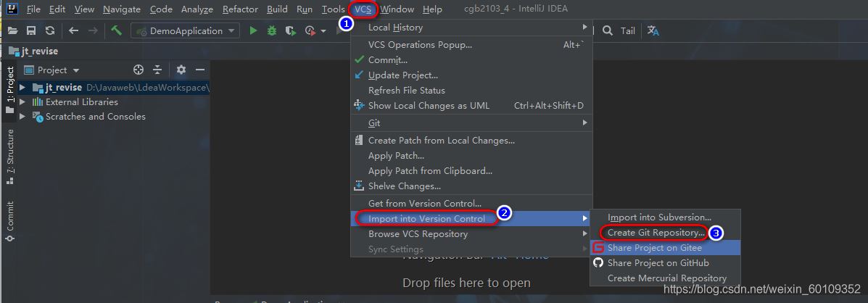Open the Structure side tool tab

[x=9, y=157]
